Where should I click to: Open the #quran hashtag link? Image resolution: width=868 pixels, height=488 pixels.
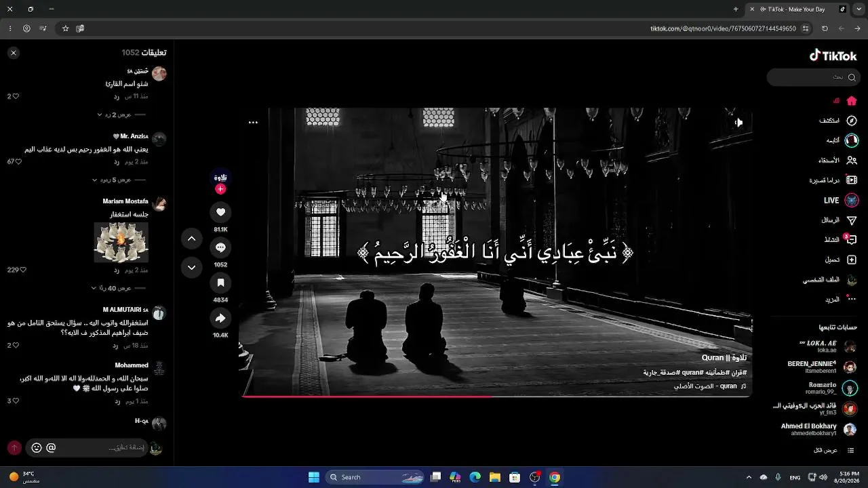(692, 372)
